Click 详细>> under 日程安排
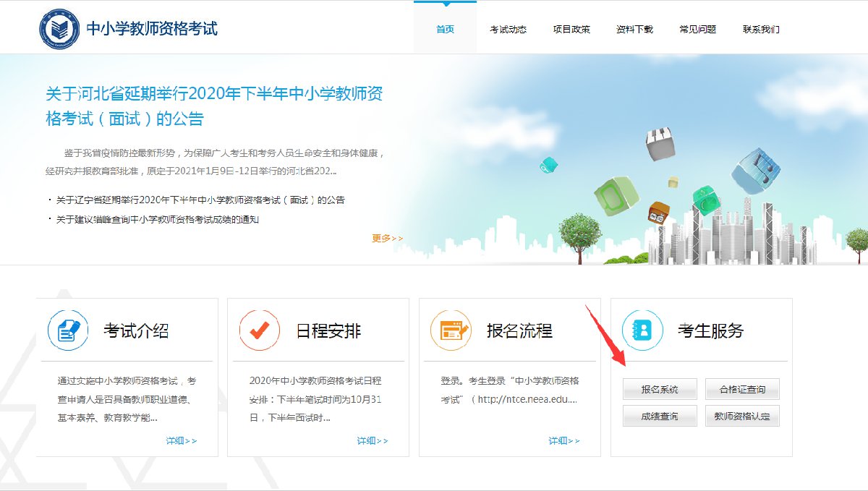868x491 pixels. click(373, 440)
